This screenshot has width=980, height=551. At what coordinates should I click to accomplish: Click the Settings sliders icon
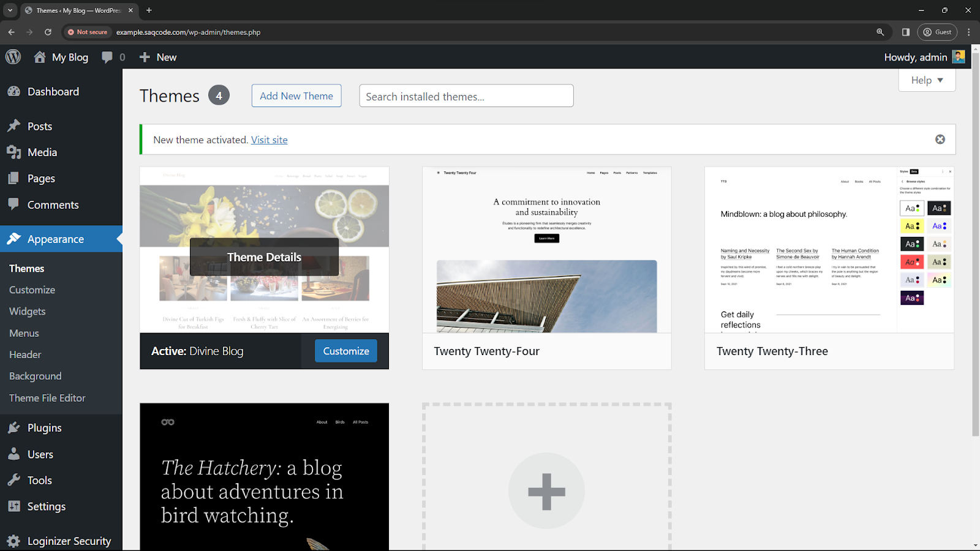tap(14, 506)
